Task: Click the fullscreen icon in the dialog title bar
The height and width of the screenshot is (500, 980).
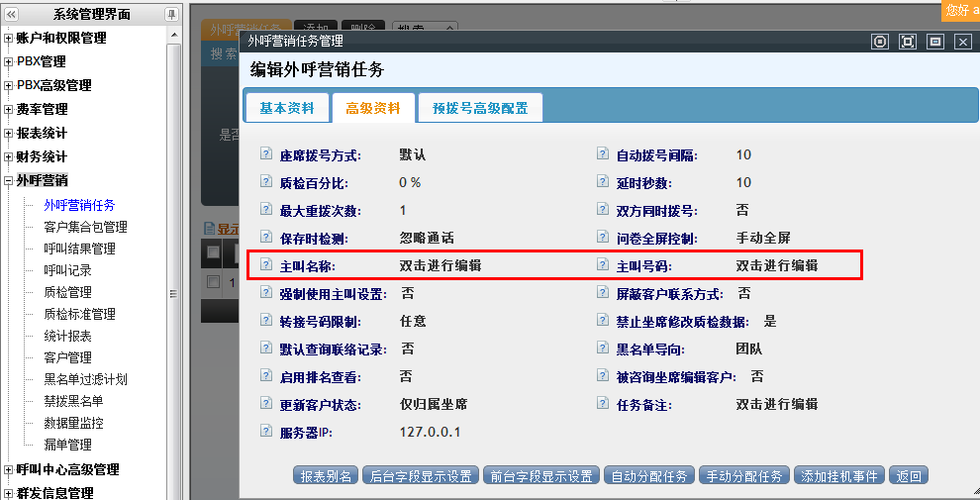Action: pyautogui.click(x=907, y=42)
